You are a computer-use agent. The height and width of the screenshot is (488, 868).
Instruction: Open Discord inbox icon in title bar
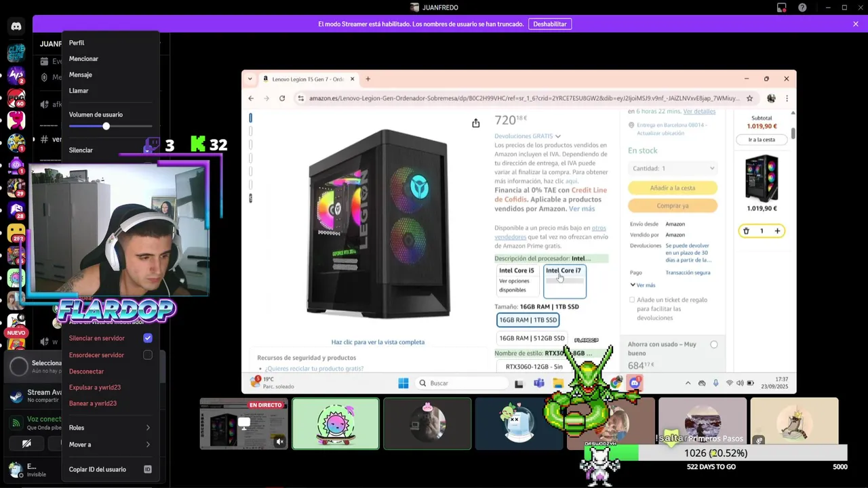[x=782, y=7]
